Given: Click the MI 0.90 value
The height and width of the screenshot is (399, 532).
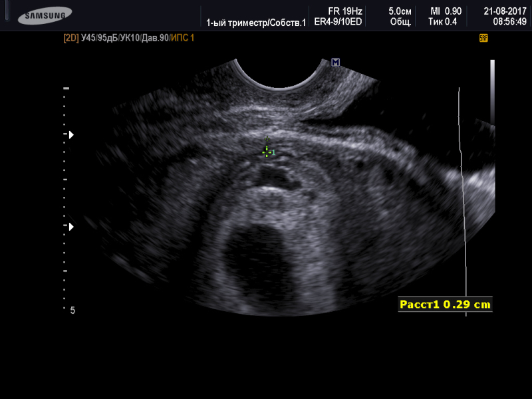Looking at the screenshot, I should point(446,11).
